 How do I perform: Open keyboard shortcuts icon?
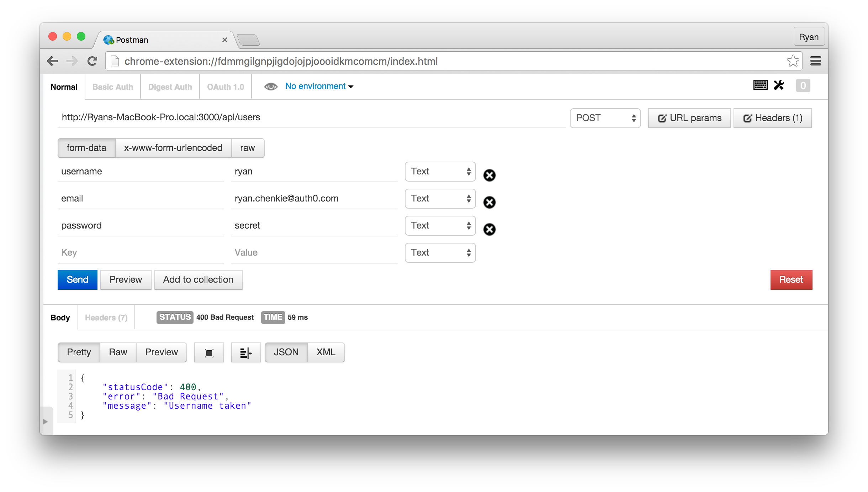click(760, 85)
